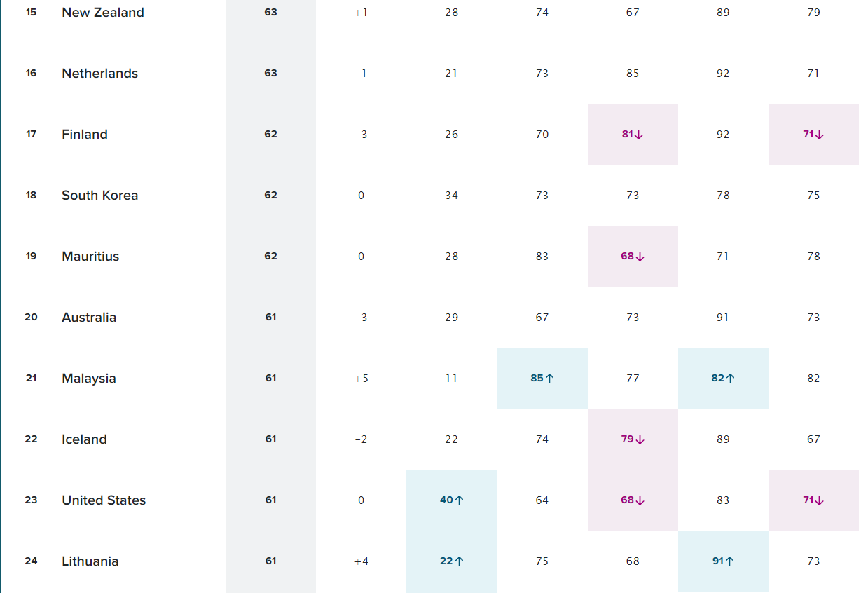Screen dimensions: 868x593
Task: Click the up arrow beside Malaysia's 85
Action: (x=550, y=379)
